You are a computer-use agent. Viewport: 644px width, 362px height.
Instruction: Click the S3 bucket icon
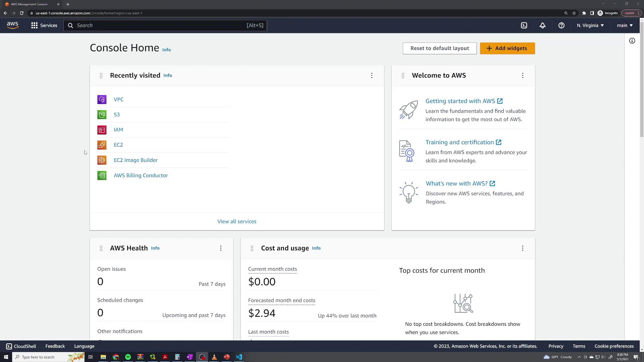(x=102, y=115)
